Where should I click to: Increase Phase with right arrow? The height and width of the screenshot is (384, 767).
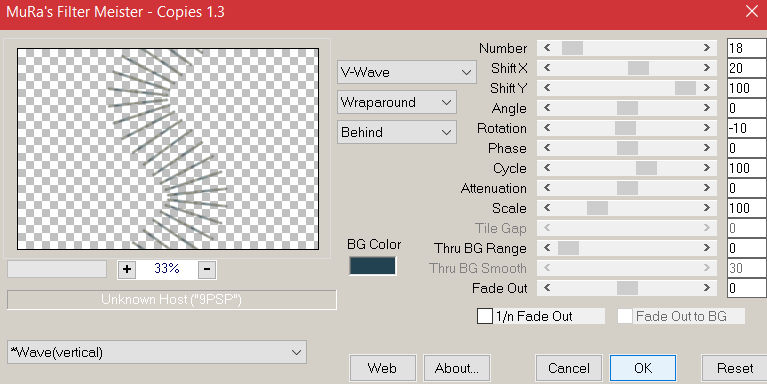coord(707,148)
